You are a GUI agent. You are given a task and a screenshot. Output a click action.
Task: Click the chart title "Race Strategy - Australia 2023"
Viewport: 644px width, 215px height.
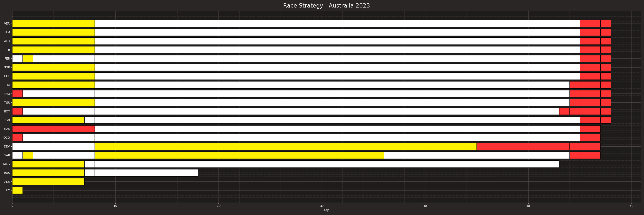326,6
